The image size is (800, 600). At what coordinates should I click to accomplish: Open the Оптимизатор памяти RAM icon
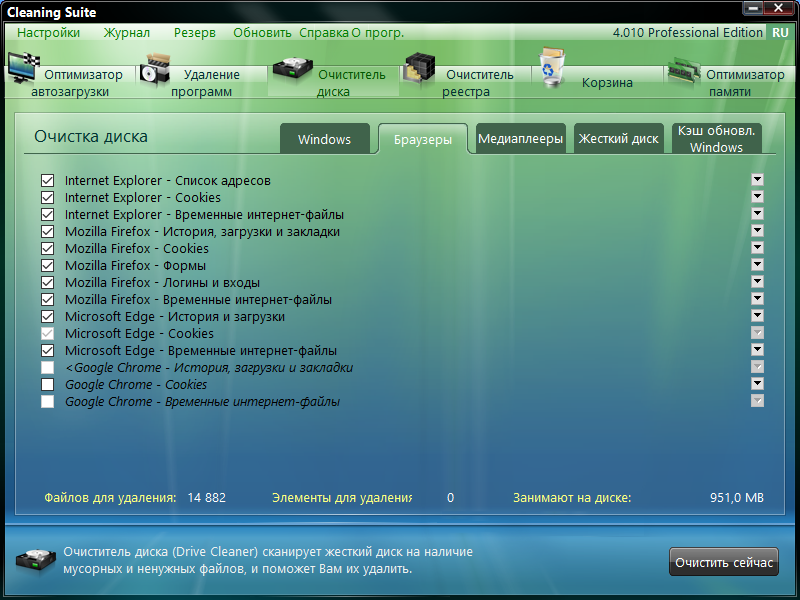click(x=684, y=72)
